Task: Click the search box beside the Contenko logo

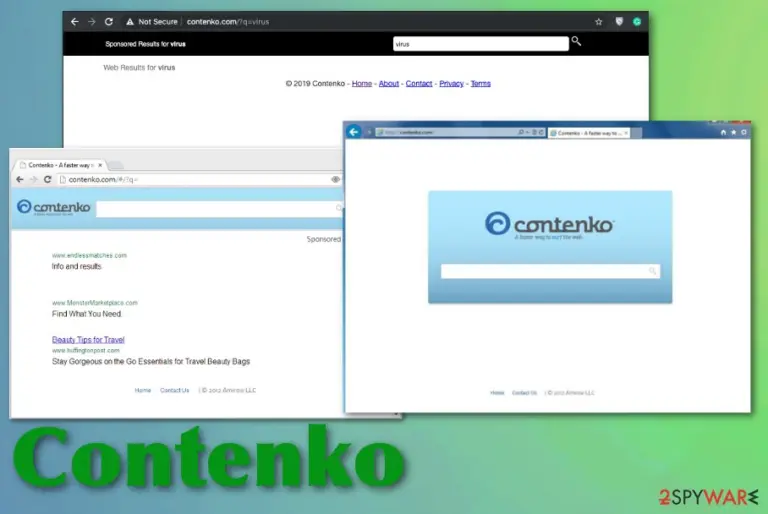Action: point(219,209)
